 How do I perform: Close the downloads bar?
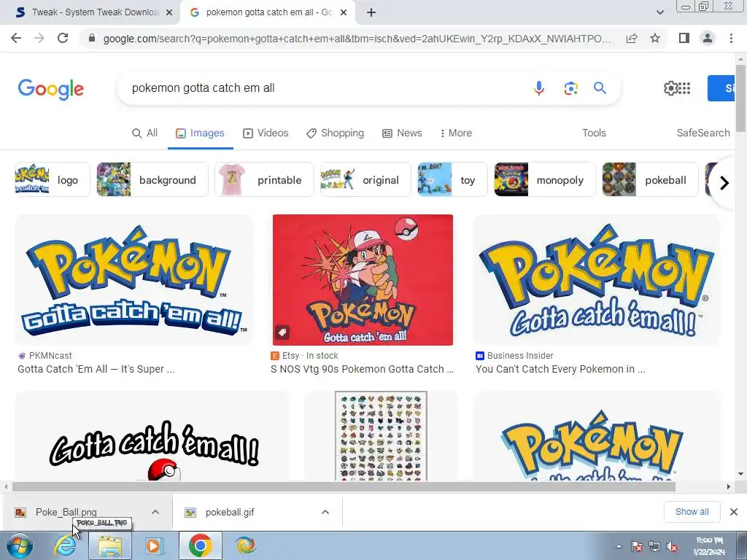(734, 512)
